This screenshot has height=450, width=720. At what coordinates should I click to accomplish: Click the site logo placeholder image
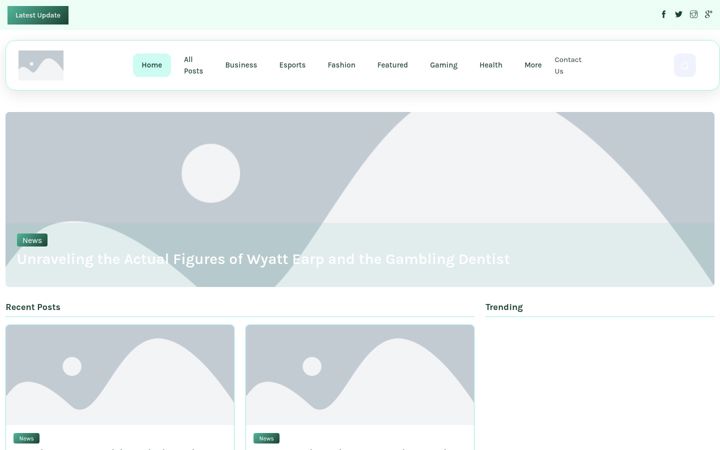(x=41, y=65)
